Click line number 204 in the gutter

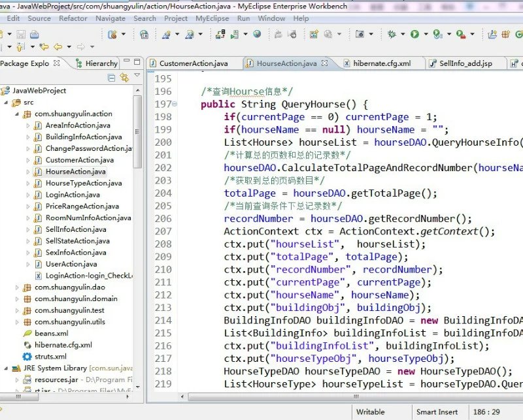[163, 193]
